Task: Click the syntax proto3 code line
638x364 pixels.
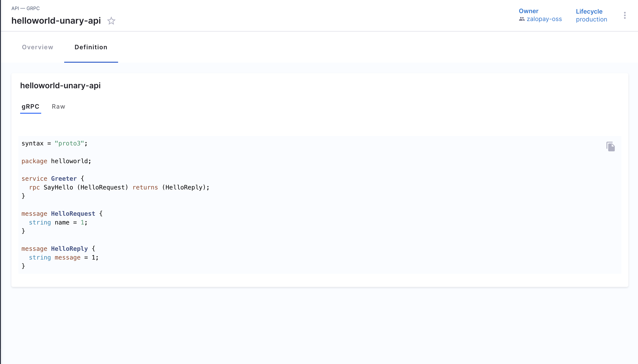Action: point(54,143)
